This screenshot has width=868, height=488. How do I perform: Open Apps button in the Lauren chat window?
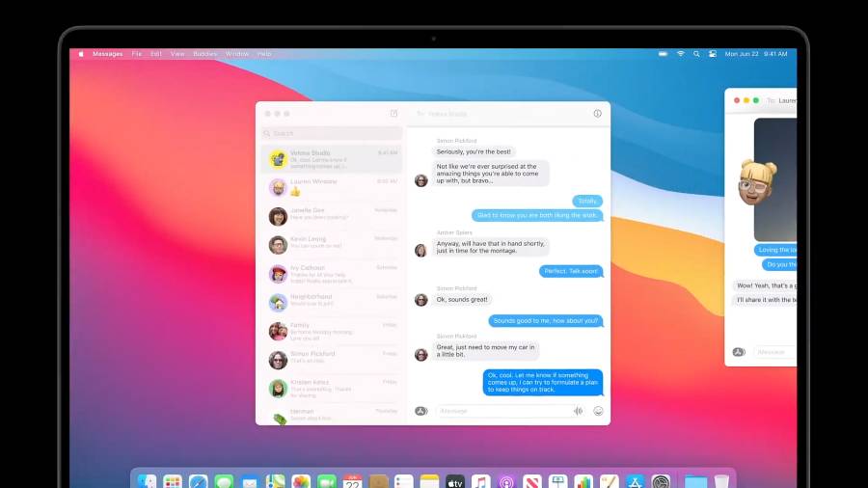coord(739,352)
